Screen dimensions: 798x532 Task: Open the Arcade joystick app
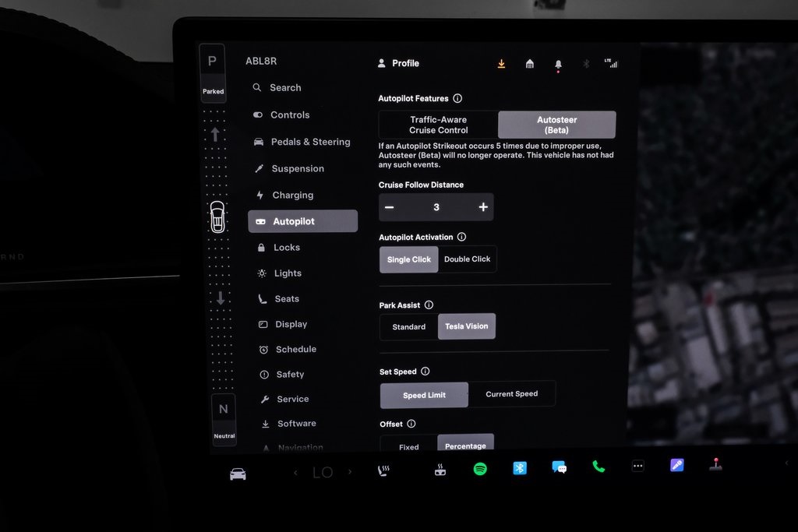tap(715, 465)
